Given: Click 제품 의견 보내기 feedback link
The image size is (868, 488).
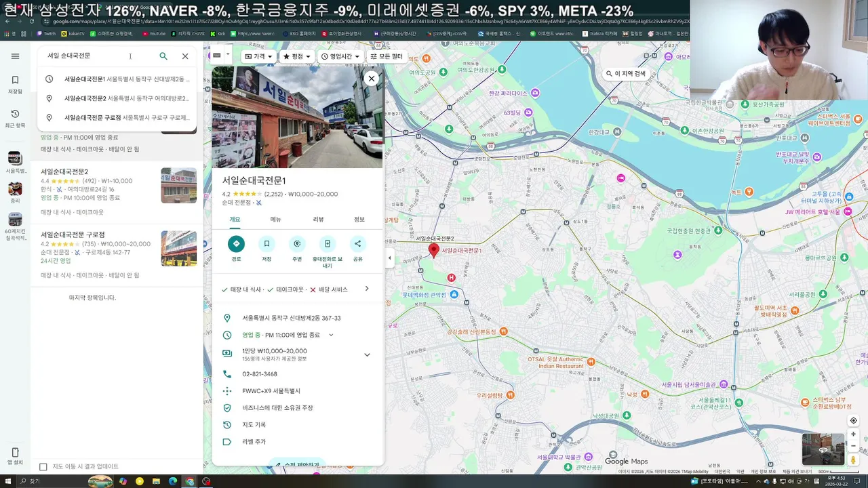Looking at the screenshot, I should (x=798, y=472).
